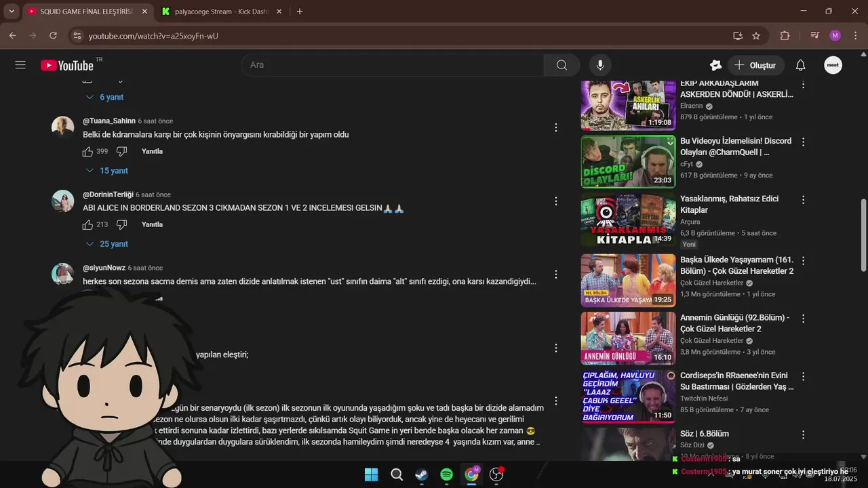Close the SQUID GAME YouTube tab
Screen dimensions: 868x488
(x=144, y=12)
